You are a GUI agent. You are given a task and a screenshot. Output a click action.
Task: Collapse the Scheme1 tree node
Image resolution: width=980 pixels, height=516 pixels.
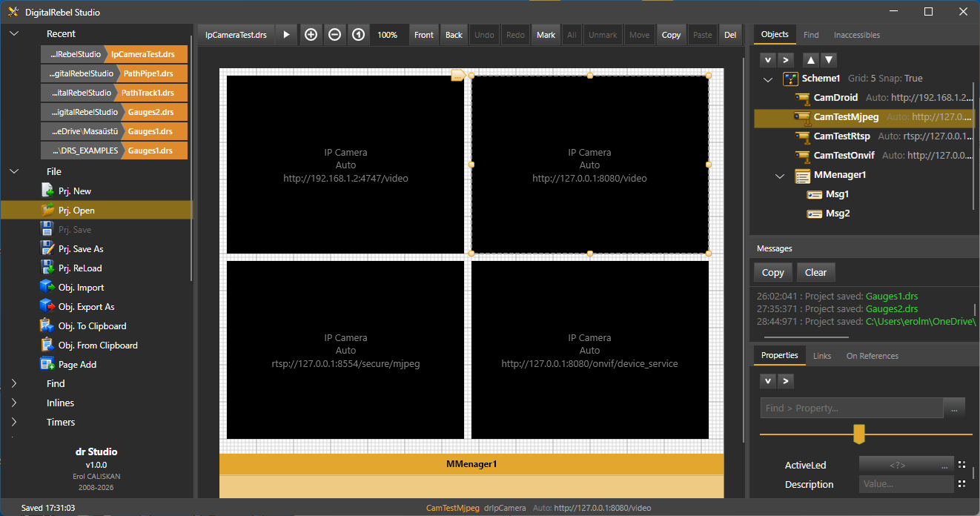768,79
